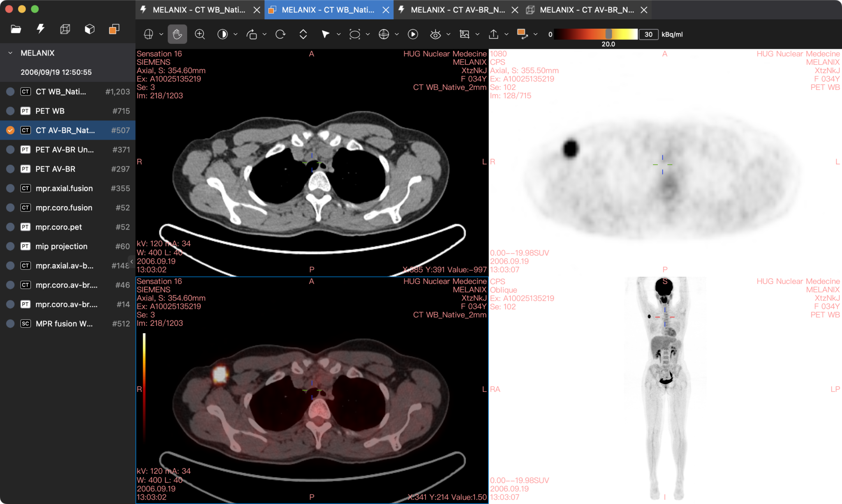Click the color scale slider handle
The image size is (842, 504).
(608, 34)
